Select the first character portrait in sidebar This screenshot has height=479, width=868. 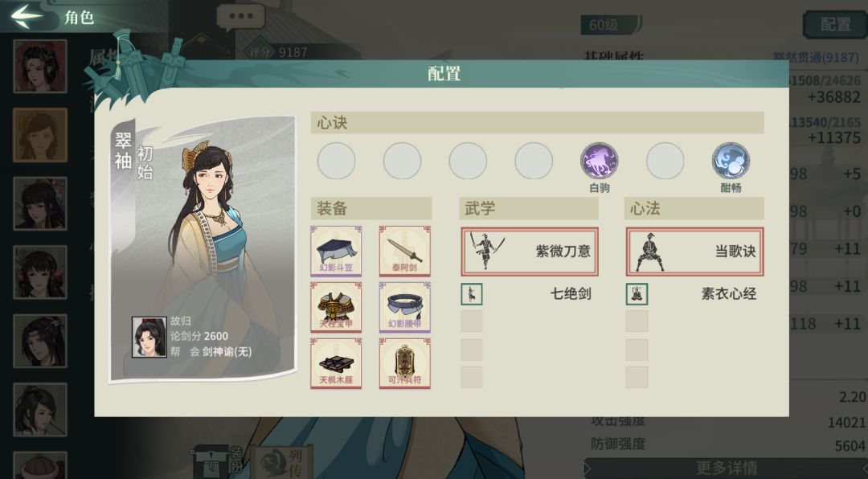tap(40, 66)
